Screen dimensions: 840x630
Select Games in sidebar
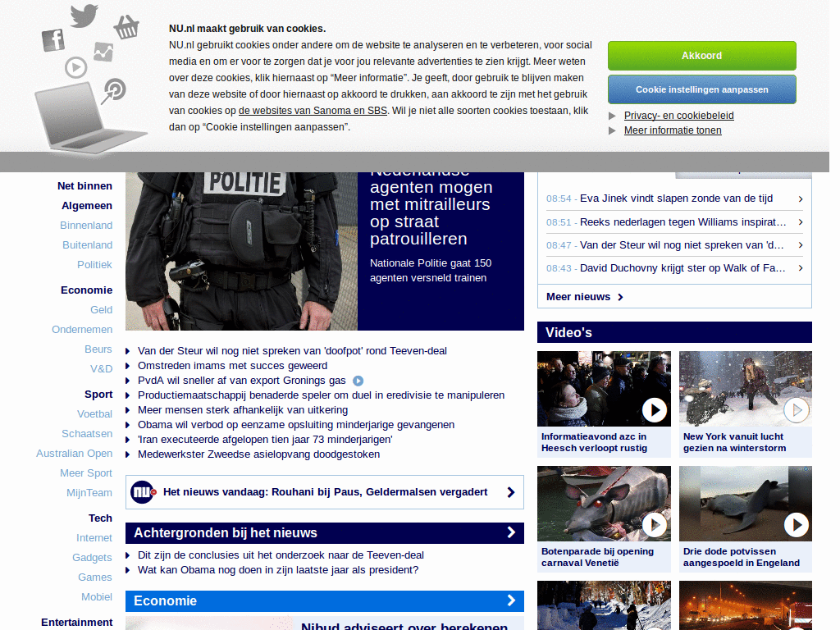point(95,577)
